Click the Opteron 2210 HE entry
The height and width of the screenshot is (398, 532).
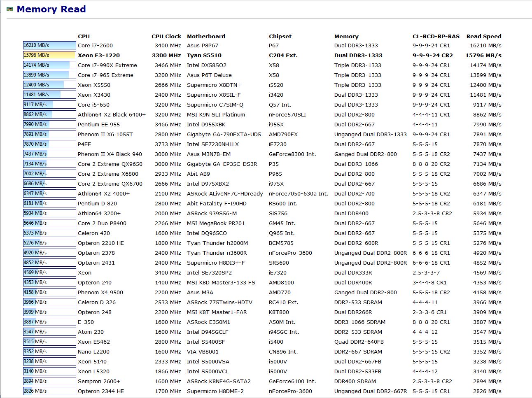101,243
